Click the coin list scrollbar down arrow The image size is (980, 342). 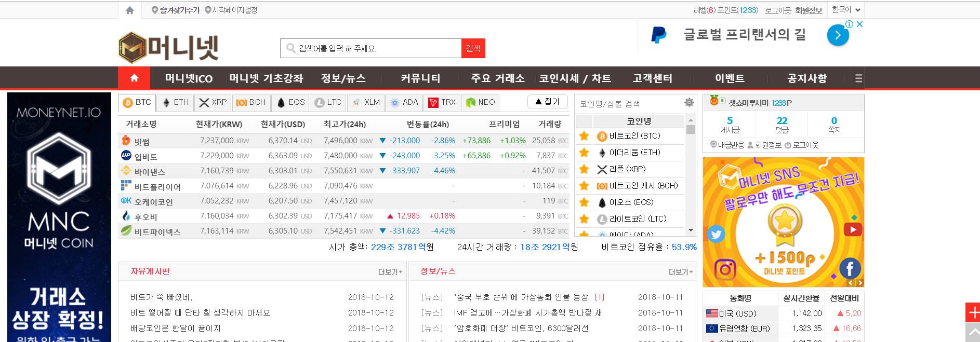(x=691, y=230)
